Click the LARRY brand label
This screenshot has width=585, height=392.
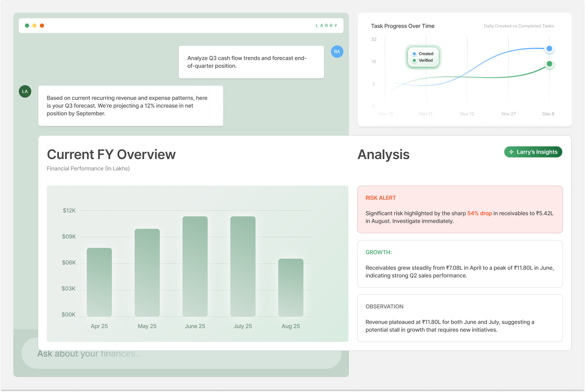(327, 26)
